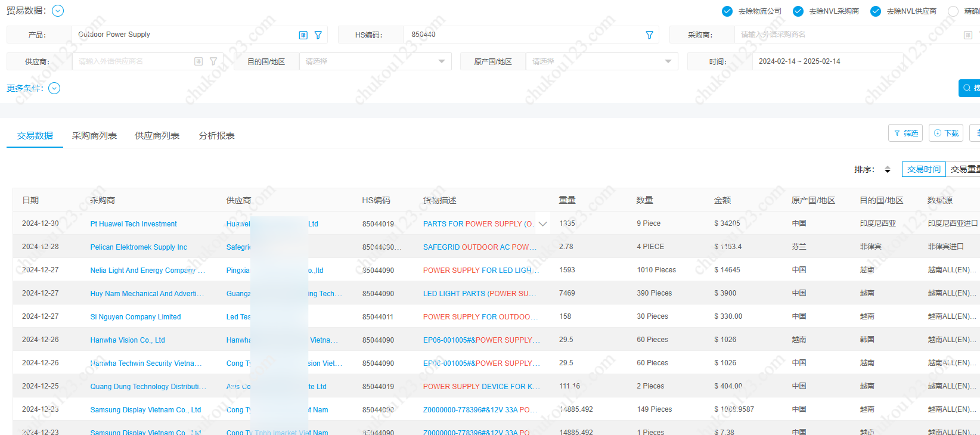Disable the 去除NVL供应商 option
Screen dimensions: 980x435
coord(875,11)
